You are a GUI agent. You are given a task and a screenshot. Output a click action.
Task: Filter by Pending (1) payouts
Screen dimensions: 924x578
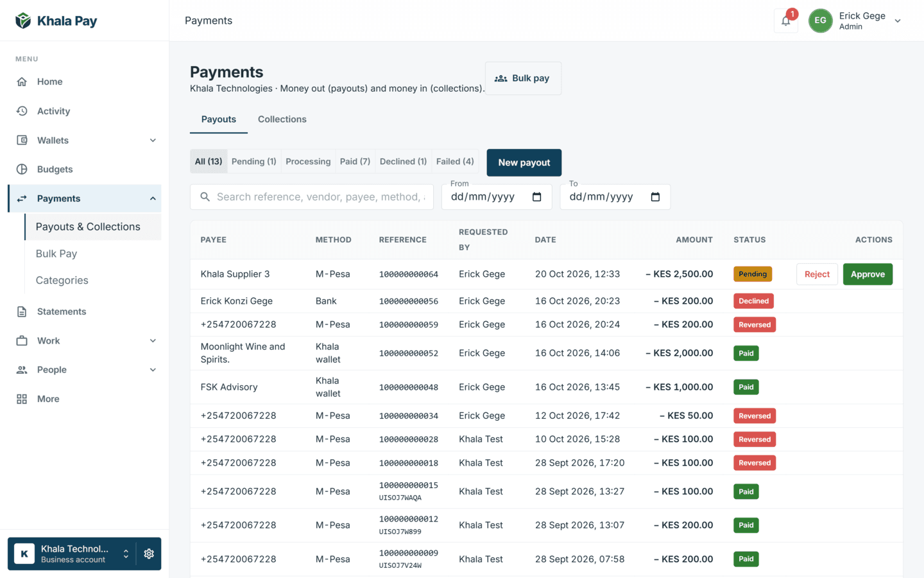tap(254, 161)
